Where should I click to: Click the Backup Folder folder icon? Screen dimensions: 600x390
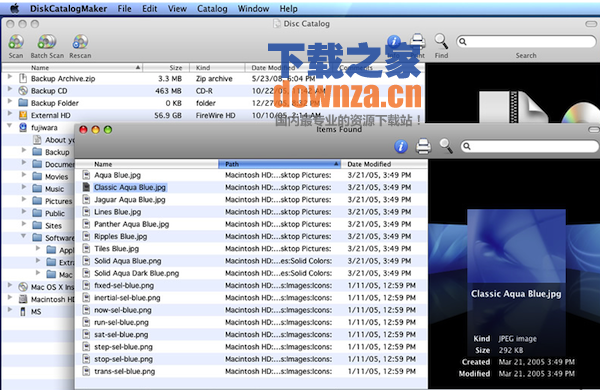point(23,103)
